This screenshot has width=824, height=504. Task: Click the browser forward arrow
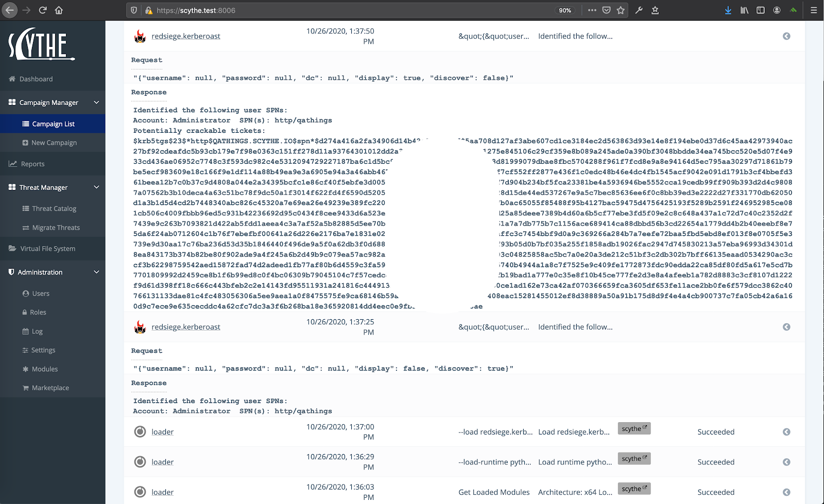tap(26, 10)
